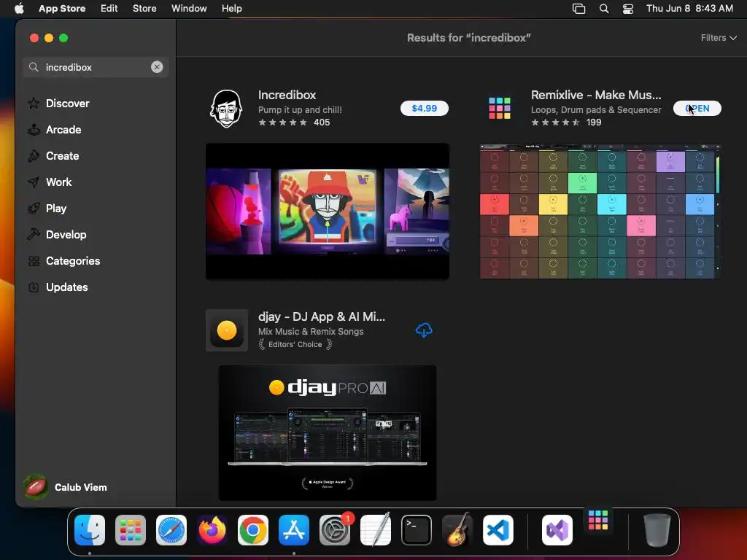Open the Work section
This screenshot has height=560, width=747.
click(58, 182)
